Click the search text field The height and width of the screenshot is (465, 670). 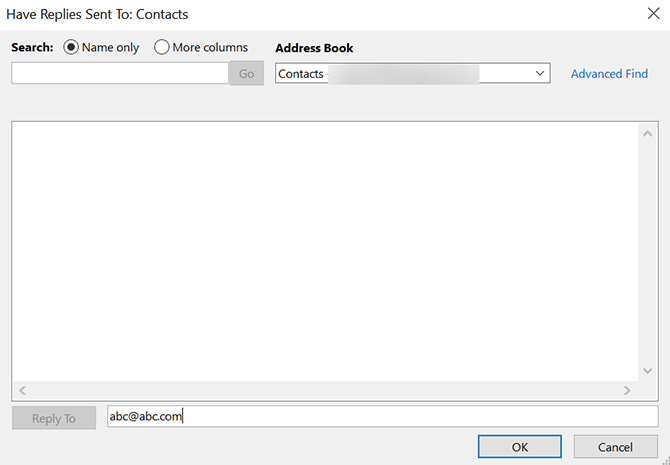(x=120, y=73)
